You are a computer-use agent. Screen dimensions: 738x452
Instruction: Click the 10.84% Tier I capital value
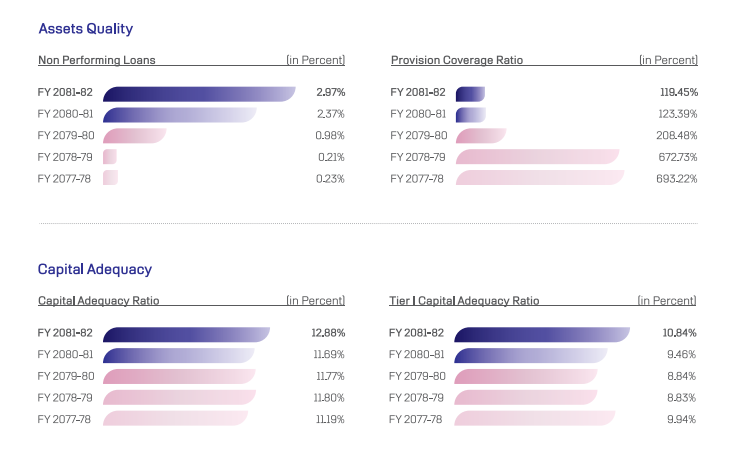click(x=679, y=333)
